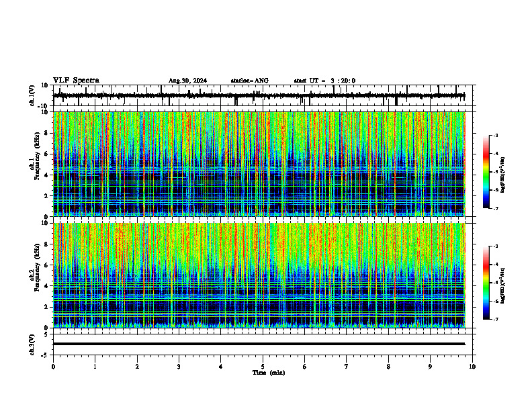Click the ch.3(V) axis label
This screenshot has width=532, height=411.
(x=32, y=345)
